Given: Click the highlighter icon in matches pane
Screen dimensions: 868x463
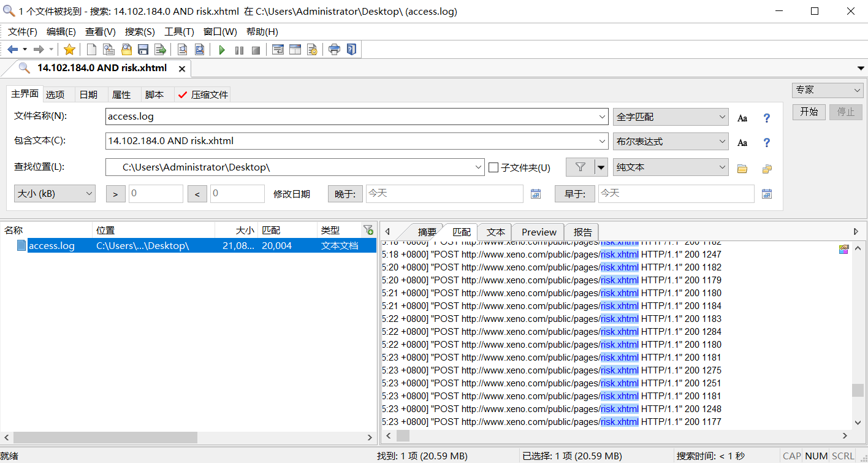Looking at the screenshot, I should pos(844,249).
